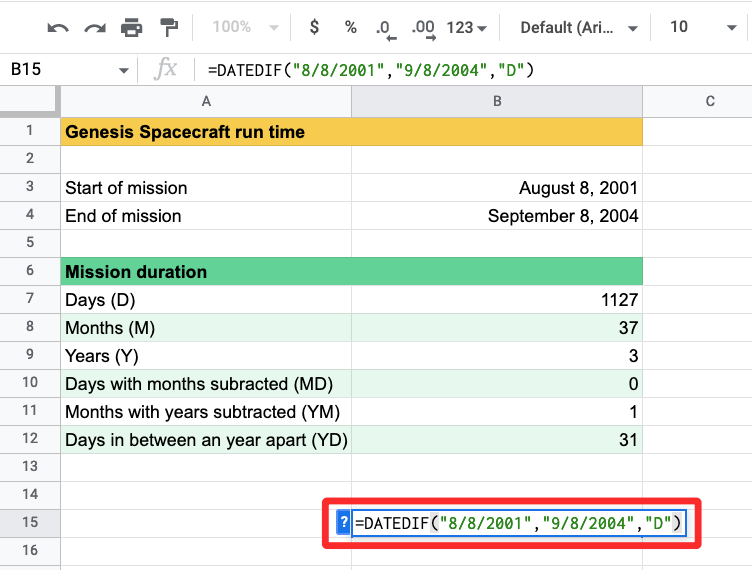
Task: Click the formula bar DATEDIF text
Action: (x=371, y=70)
